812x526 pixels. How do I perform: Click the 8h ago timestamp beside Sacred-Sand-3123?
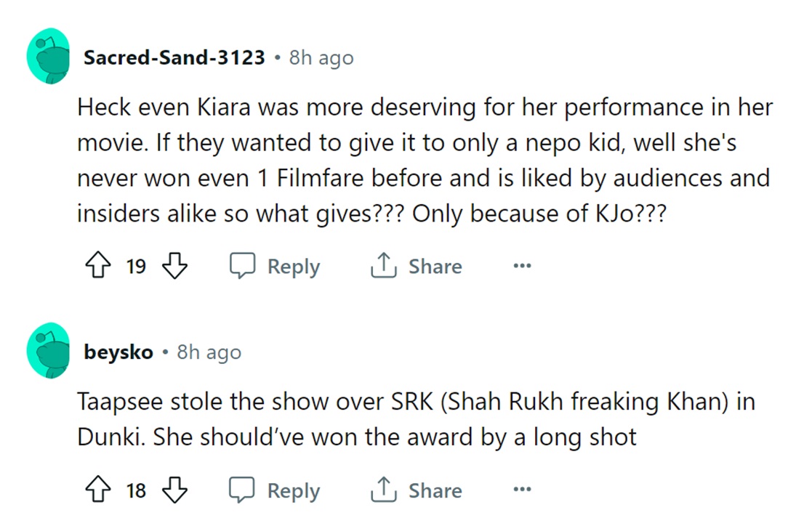pyautogui.click(x=321, y=57)
